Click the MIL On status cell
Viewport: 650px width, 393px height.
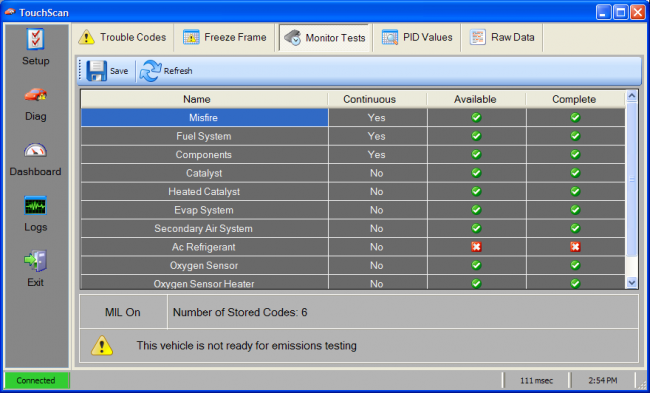click(123, 312)
